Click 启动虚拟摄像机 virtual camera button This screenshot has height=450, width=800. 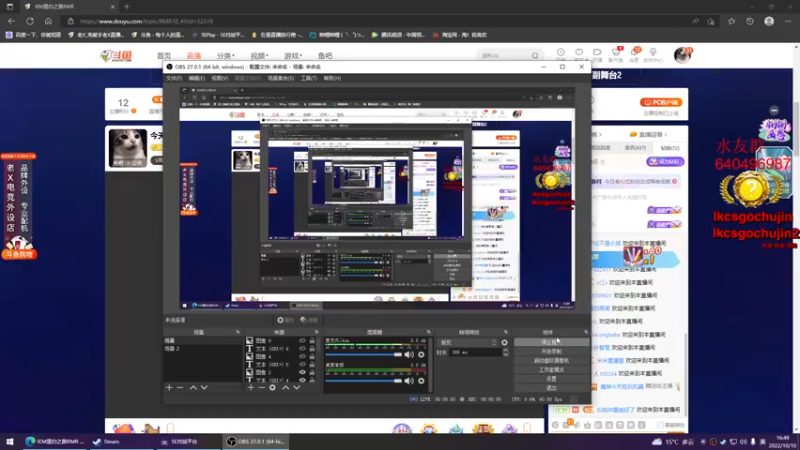point(551,361)
